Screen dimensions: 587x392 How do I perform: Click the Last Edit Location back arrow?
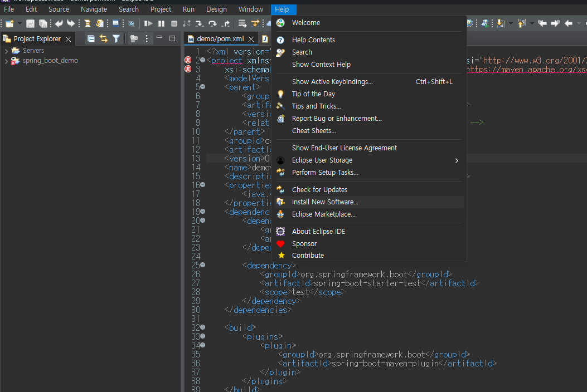(x=542, y=23)
